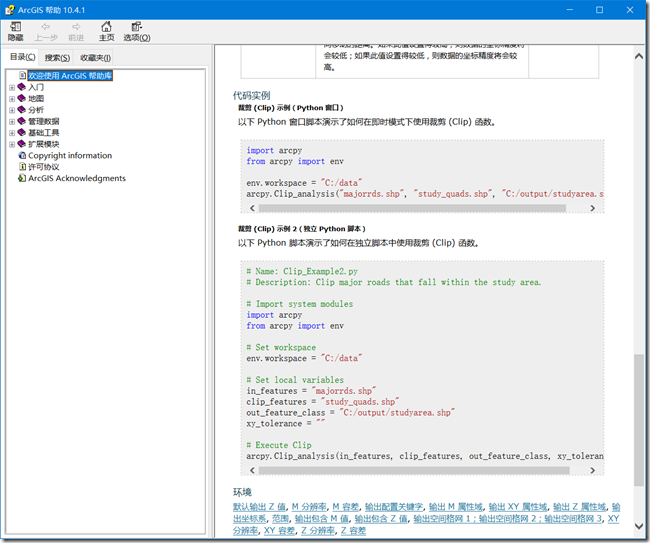Screen dimensions: 650x543
Task: Click the icon beside ArcGIS Acknowledgments
Action: click(x=22, y=178)
